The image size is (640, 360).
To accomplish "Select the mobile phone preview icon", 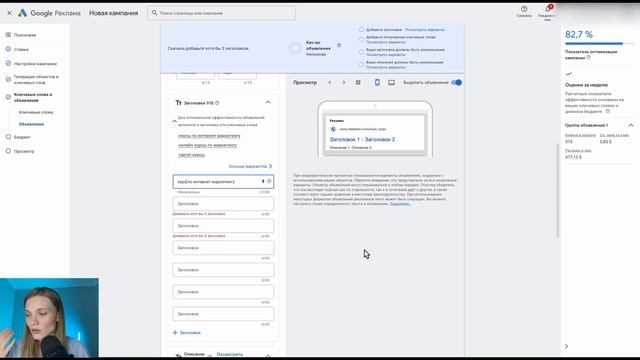I will [x=377, y=82].
